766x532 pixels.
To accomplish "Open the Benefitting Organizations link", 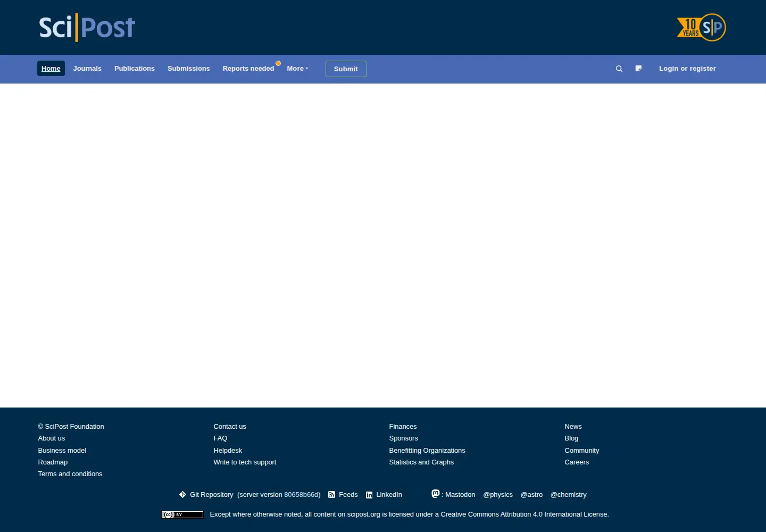I will (x=427, y=451).
